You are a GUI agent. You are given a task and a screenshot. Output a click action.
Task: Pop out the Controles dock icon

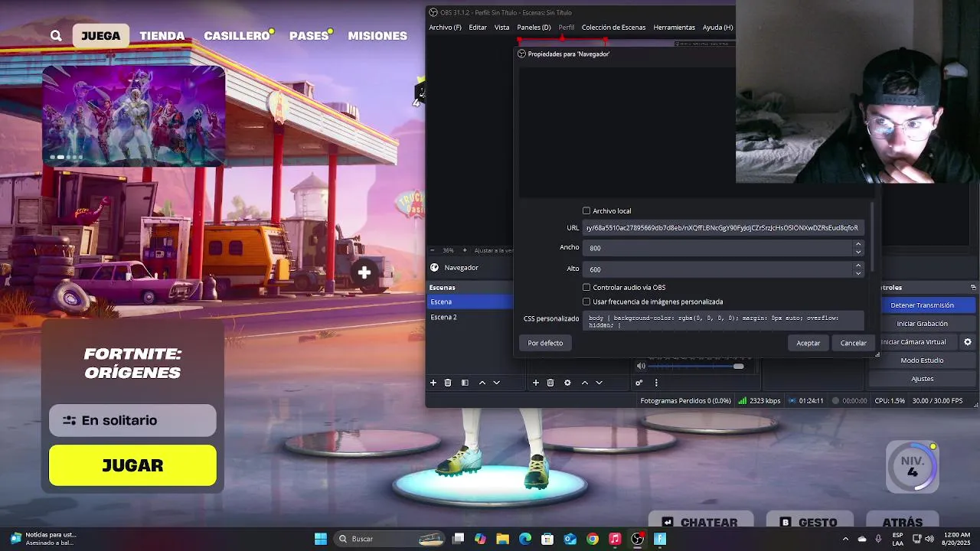pos(973,288)
